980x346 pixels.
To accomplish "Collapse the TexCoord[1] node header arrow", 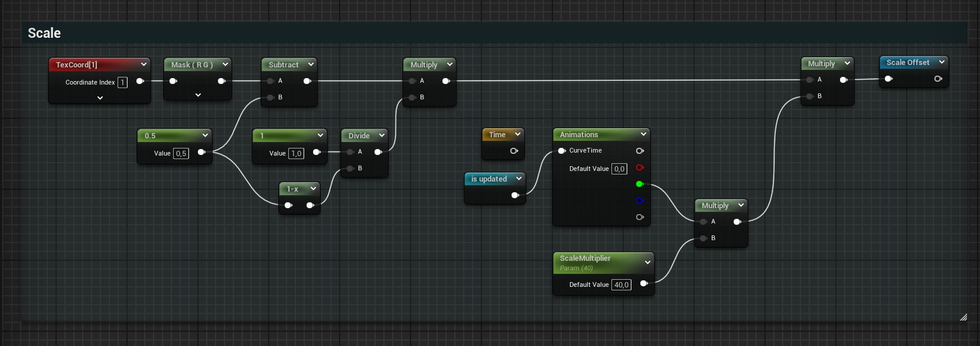I will click(144, 64).
